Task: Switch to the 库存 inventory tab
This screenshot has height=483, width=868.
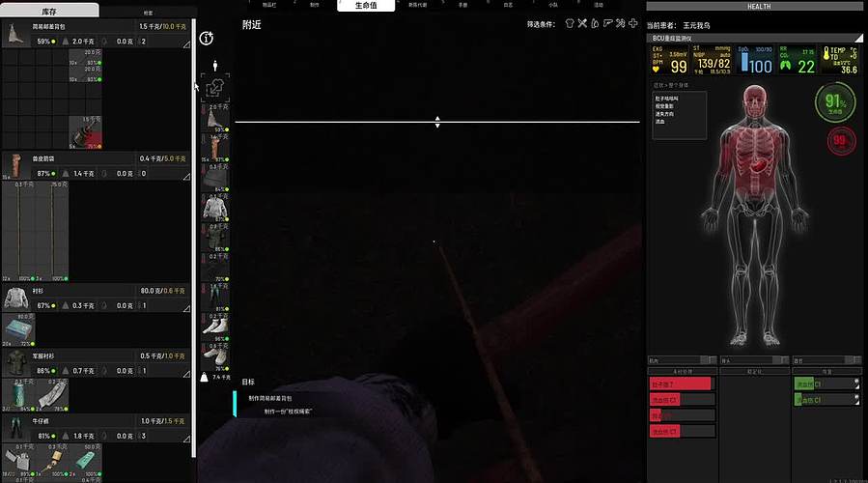Action: pos(50,11)
